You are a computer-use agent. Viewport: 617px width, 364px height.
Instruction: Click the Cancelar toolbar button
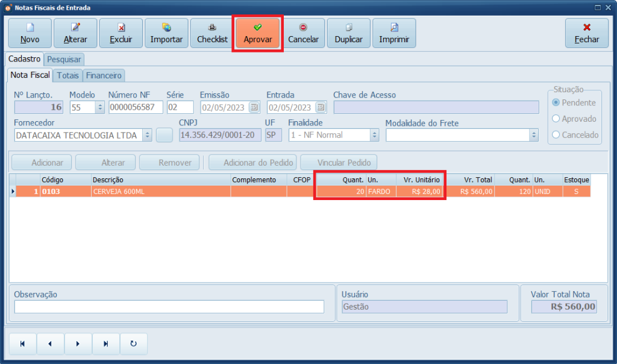pos(303,33)
